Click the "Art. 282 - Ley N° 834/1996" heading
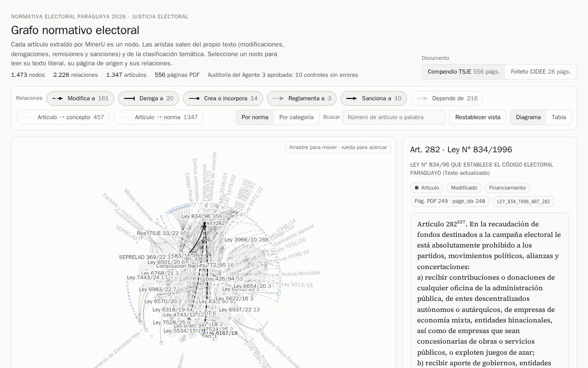588x368 pixels. point(461,149)
